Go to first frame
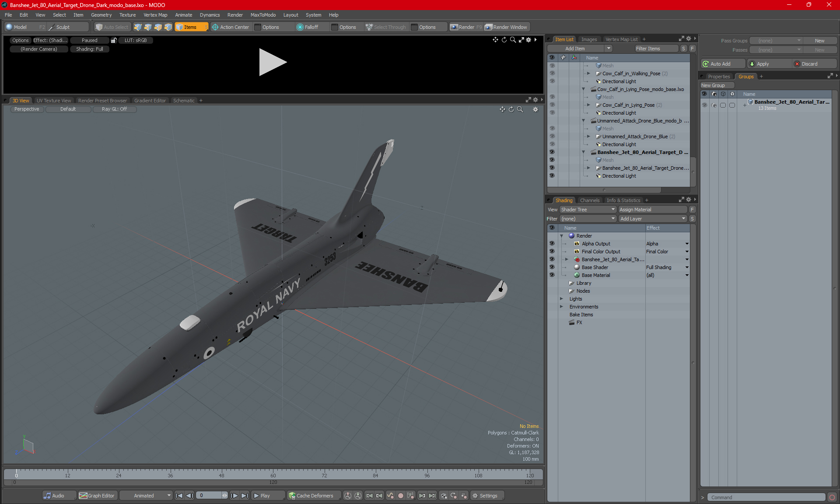The width and height of the screenshot is (840, 504). tap(179, 496)
